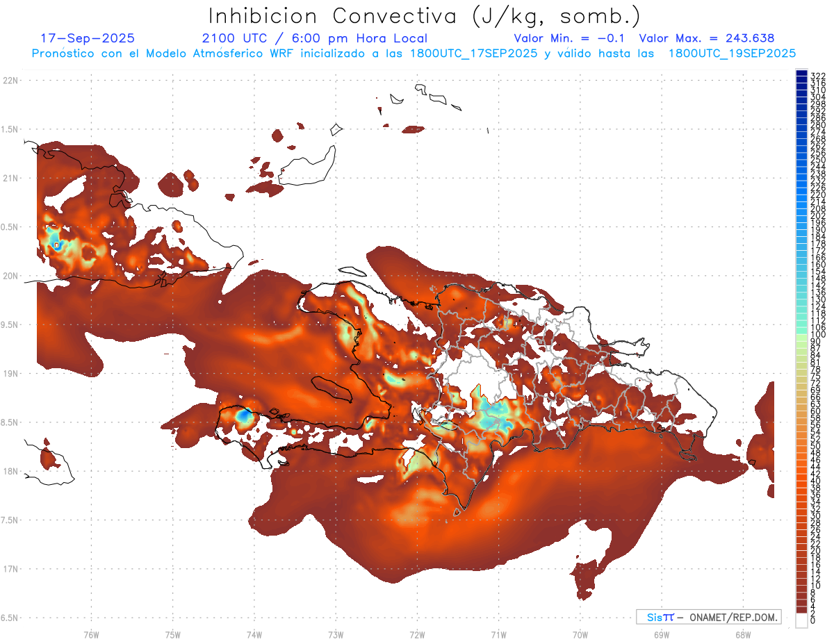Click the 'Valor Max. = 243.638' readout

click(x=707, y=38)
